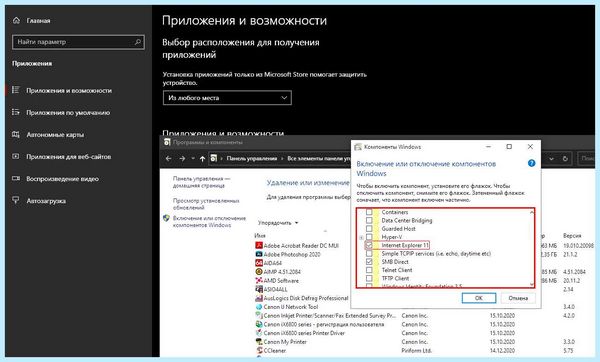This screenshot has height=362, width=600.
Task: Uncheck the Internet Explorer 11 checkbox
Action: point(369,245)
